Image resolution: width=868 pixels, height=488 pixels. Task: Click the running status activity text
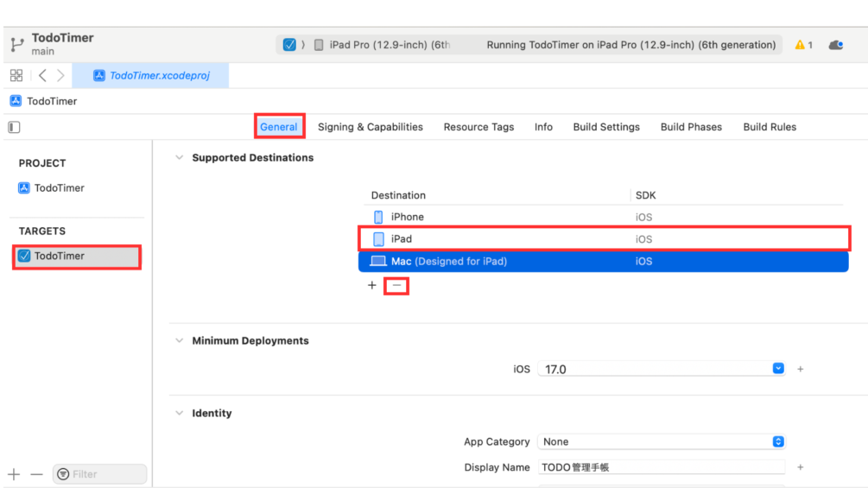pyautogui.click(x=631, y=45)
